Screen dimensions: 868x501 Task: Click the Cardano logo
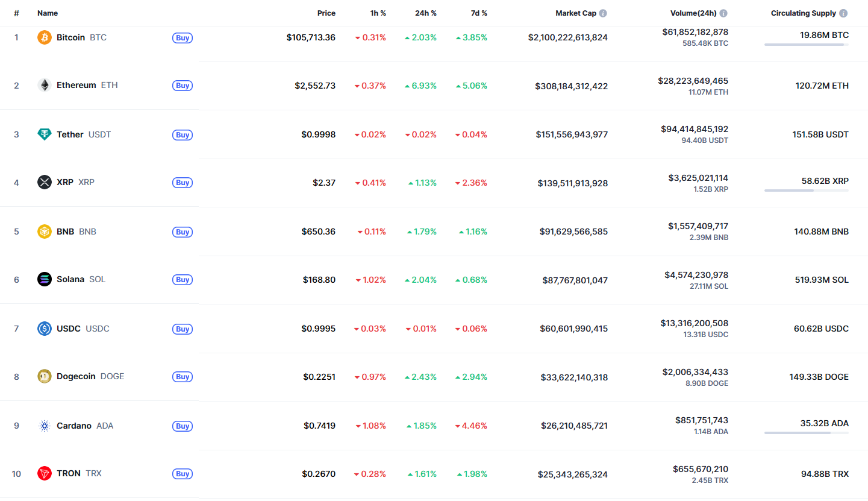coord(45,426)
